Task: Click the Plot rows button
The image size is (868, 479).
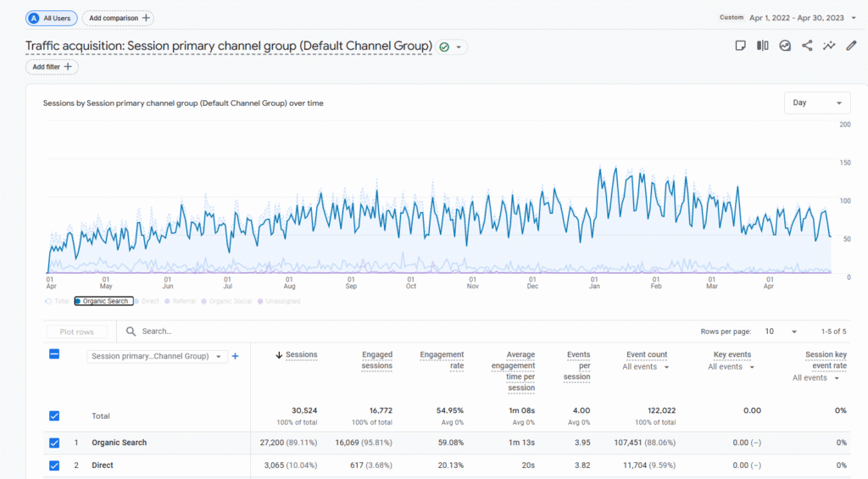Action: coord(77,331)
